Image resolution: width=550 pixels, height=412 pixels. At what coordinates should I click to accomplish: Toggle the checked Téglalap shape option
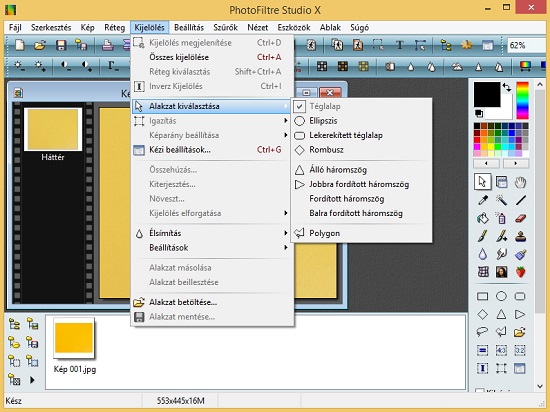[x=362, y=106]
